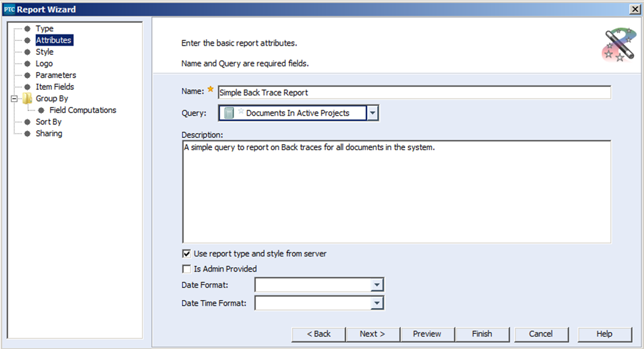Select the Attributes step in the tree
Screen dimensions: 644x349
click(x=54, y=40)
